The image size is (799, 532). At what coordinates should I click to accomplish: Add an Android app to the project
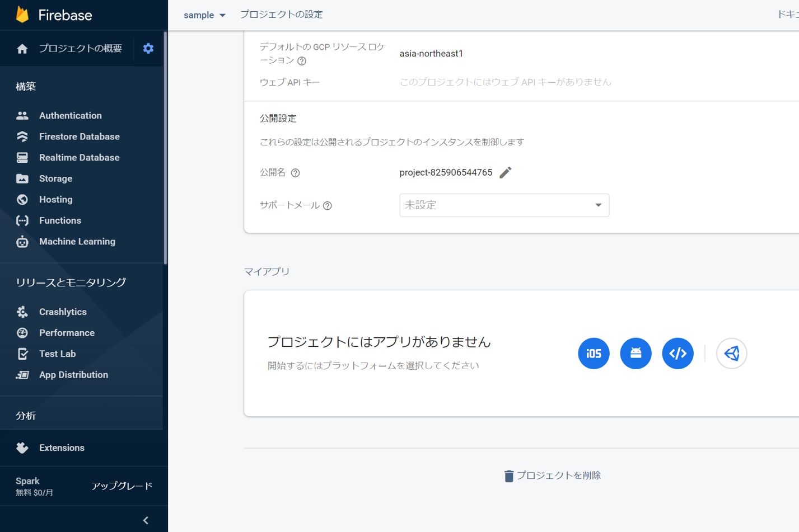coord(636,353)
